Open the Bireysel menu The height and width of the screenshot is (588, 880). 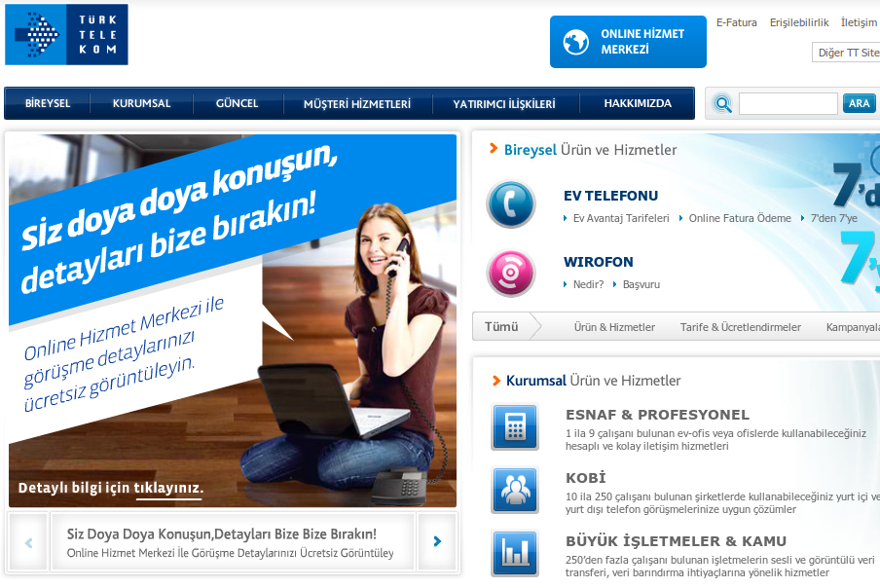[48, 103]
